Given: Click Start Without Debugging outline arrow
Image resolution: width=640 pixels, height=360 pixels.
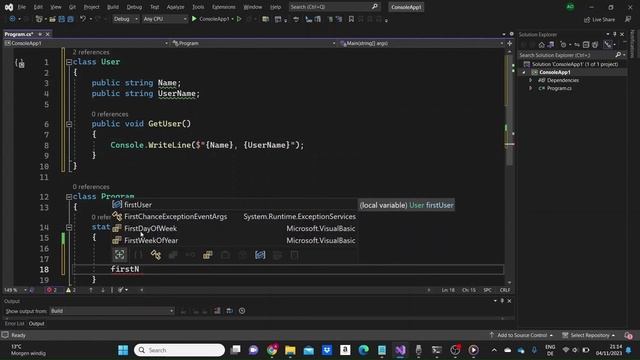Looking at the screenshot, I should tap(239, 19).
